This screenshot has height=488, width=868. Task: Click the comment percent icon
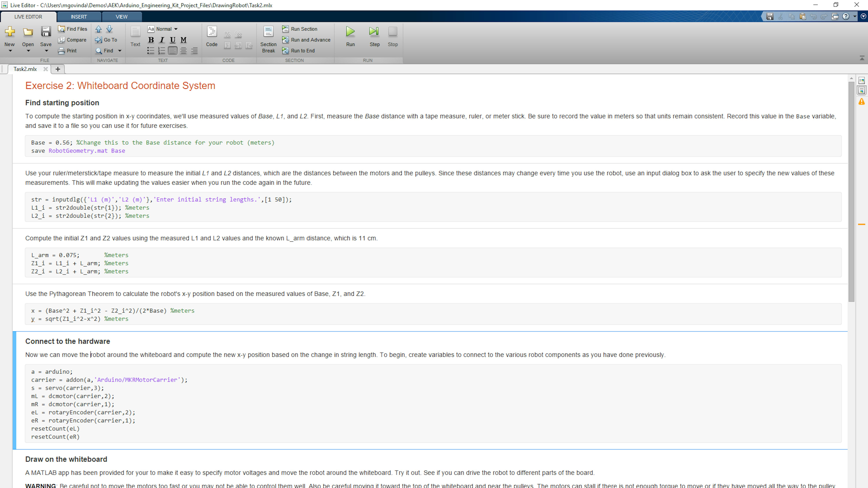[227, 34]
